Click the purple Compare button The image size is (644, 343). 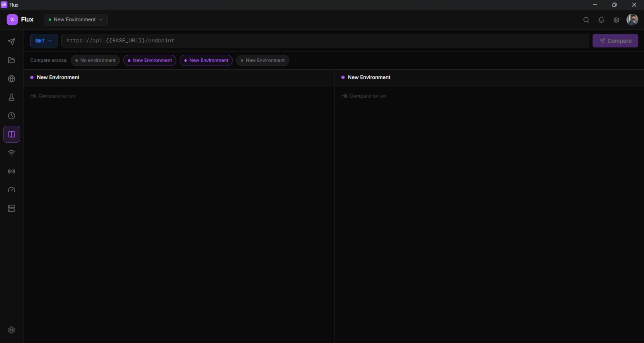click(615, 41)
